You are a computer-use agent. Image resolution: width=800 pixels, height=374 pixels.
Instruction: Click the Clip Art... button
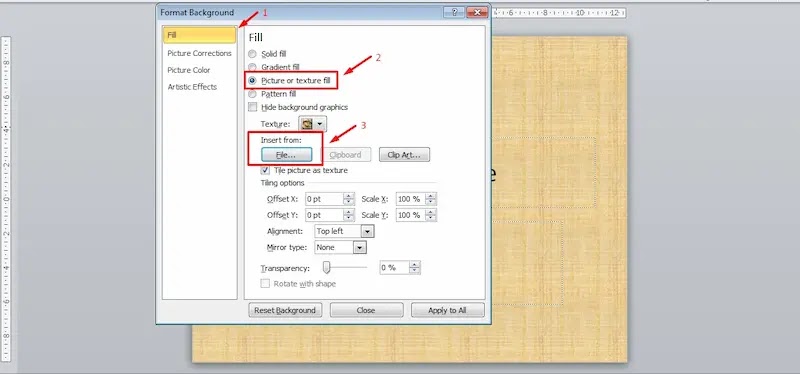(x=404, y=155)
